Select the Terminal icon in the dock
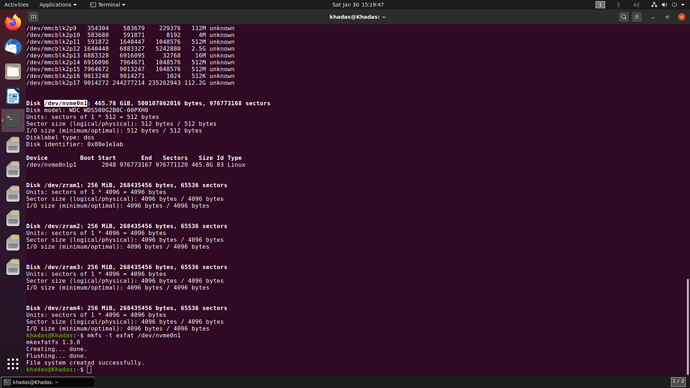Image resolution: width=690 pixels, height=388 pixels. pyautogui.click(x=13, y=120)
